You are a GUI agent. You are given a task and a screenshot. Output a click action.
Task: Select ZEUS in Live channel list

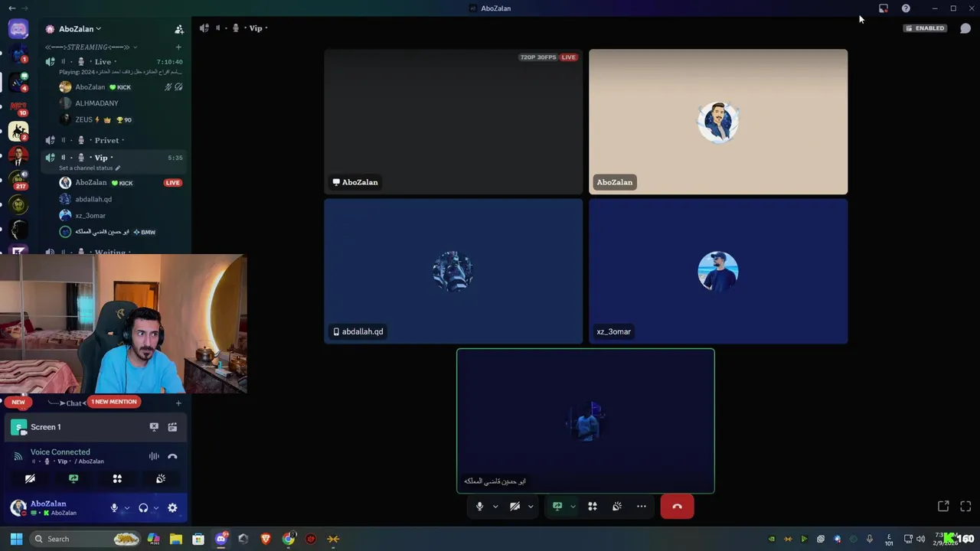[x=84, y=119]
